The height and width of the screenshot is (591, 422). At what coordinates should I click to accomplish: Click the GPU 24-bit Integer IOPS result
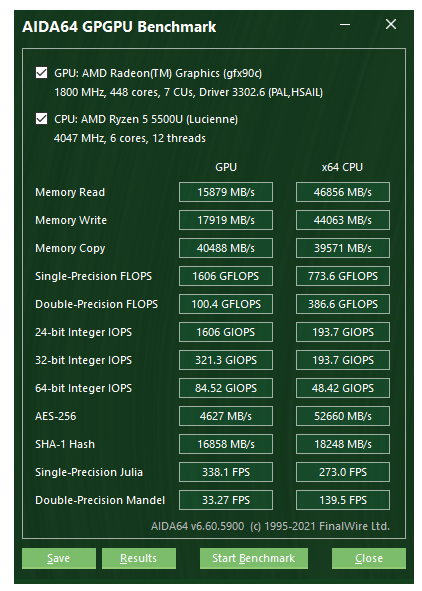point(226,332)
